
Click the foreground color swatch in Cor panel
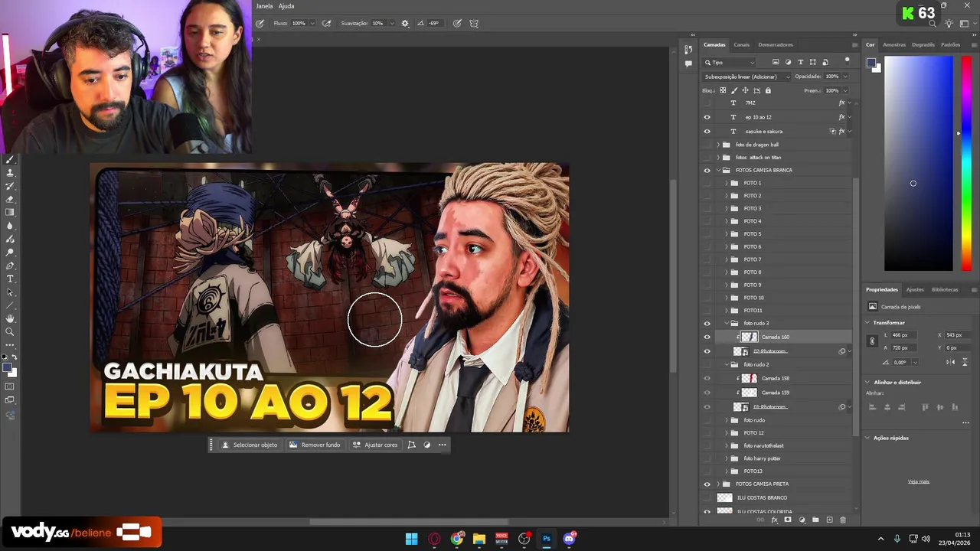[871, 64]
